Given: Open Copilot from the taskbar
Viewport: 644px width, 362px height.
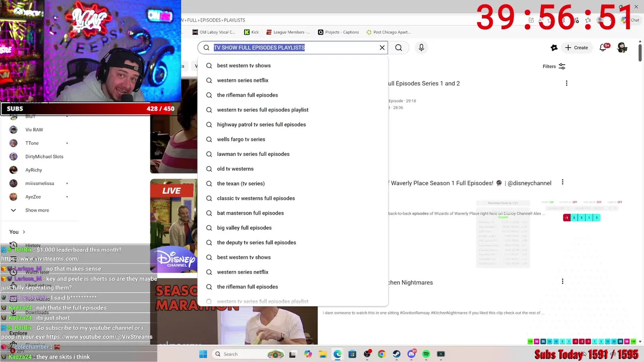Looking at the screenshot, I should point(307,354).
